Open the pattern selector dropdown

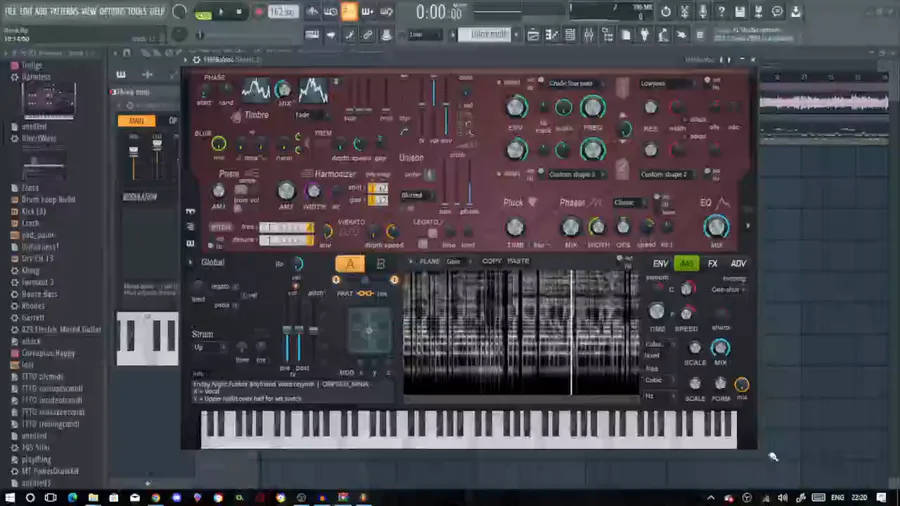coord(483,35)
